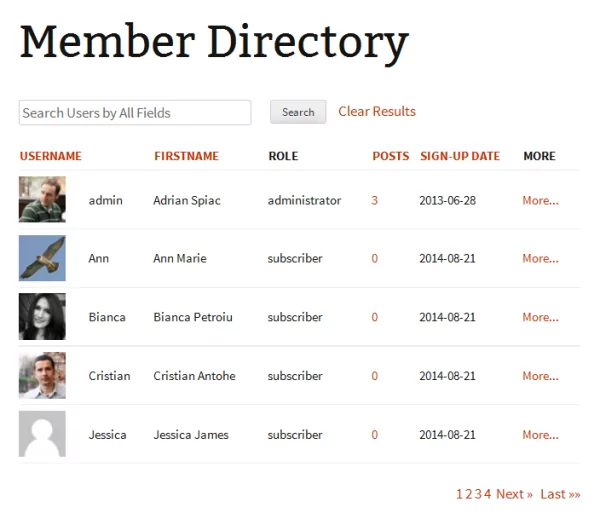This screenshot has width=600, height=513.
Task: Sort the table by Username column
Action: [x=50, y=156]
